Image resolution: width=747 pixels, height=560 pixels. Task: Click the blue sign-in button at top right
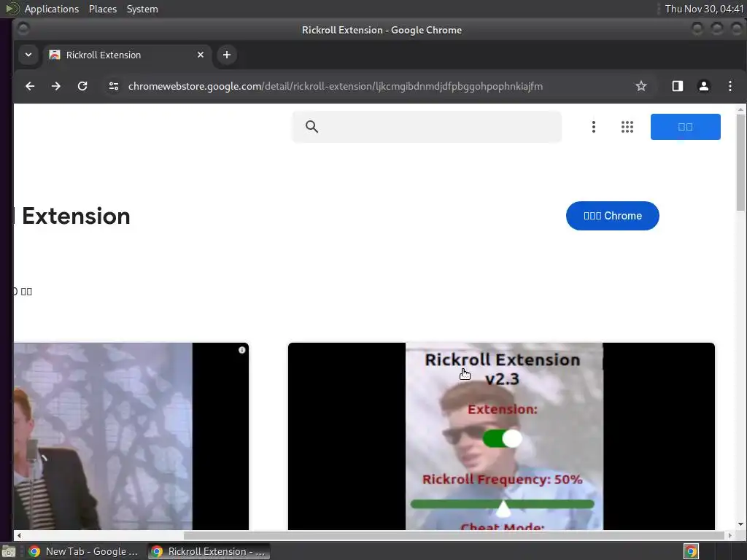[685, 127]
